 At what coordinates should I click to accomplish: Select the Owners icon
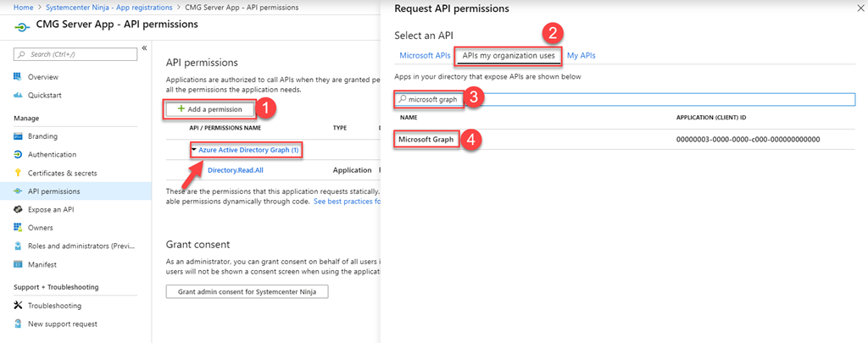(19, 228)
